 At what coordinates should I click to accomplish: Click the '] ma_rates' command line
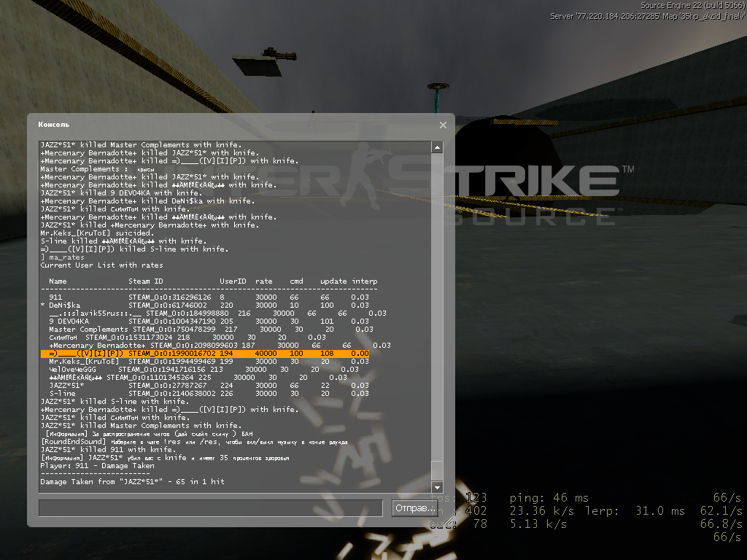[63, 257]
